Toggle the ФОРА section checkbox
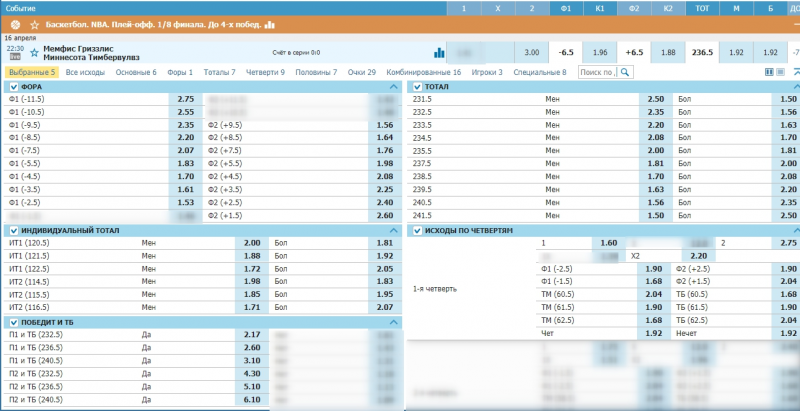Viewport: 800px width, 411px height. tap(13, 87)
